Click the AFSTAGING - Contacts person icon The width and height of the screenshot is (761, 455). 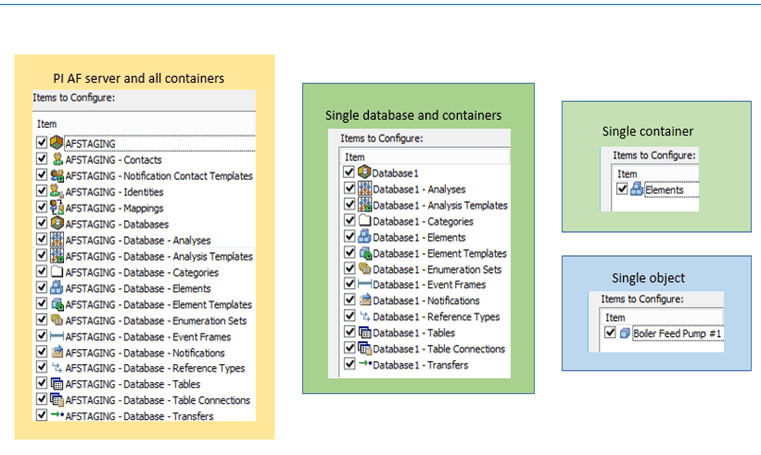coord(57,159)
